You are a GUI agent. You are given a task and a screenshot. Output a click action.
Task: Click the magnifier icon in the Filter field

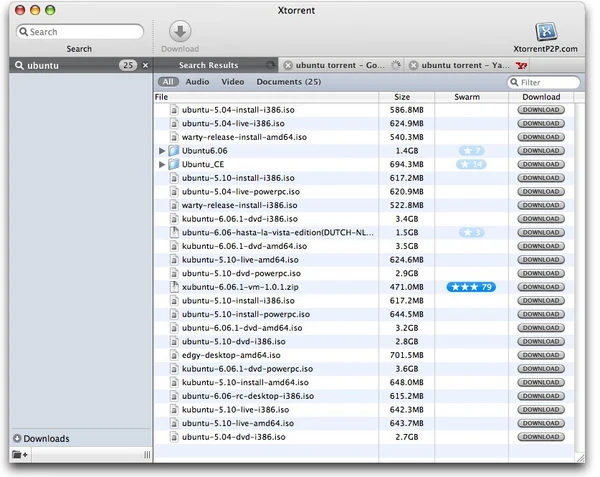[514, 82]
